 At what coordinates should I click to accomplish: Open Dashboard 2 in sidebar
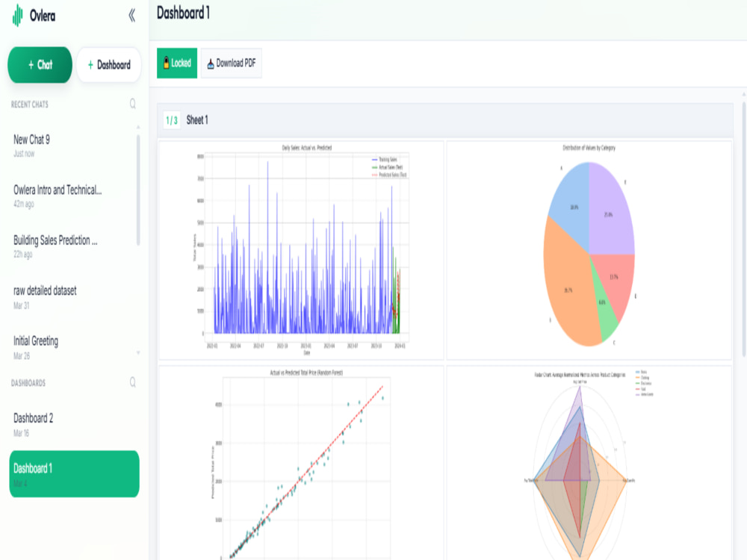click(74, 425)
